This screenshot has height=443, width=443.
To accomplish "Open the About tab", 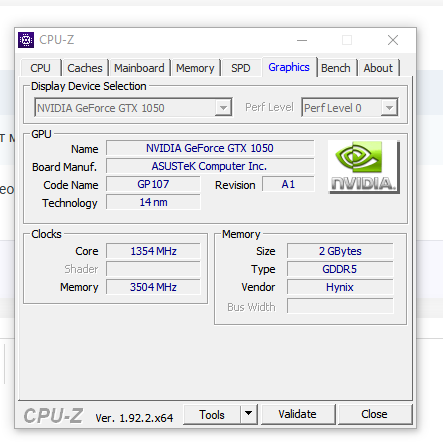I will click(x=378, y=68).
